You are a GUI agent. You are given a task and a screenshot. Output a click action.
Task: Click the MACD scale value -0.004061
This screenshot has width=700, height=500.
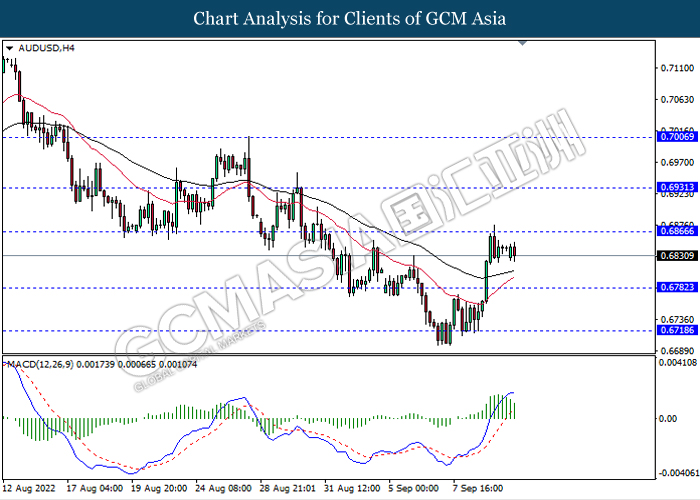click(x=678, y=473)
